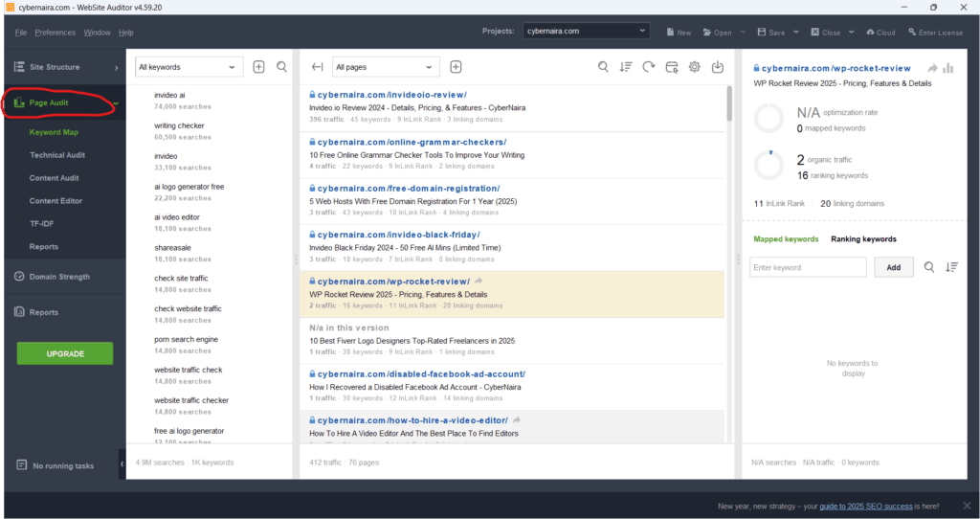The width and height of the screenshot is (980, 519).
Task: Click Open project button
Action: [x=717, y=32]
